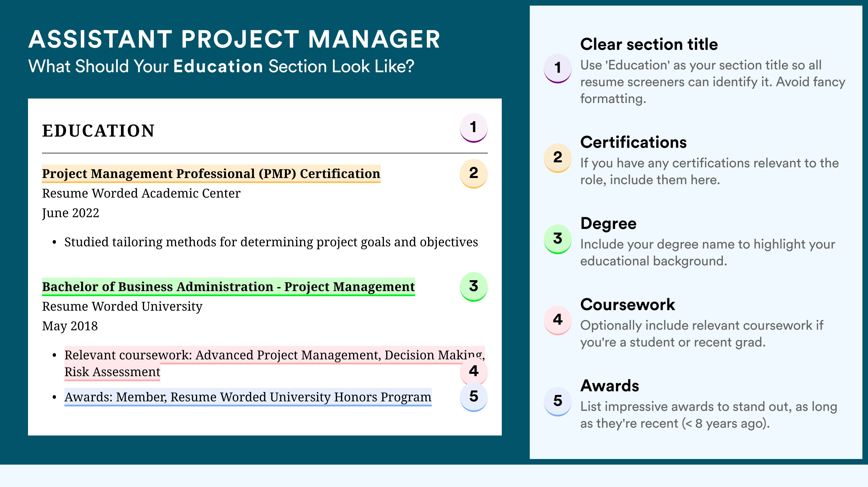Click the Certifications heading on right panel
The image size is (868, 487).
[633, 142]
